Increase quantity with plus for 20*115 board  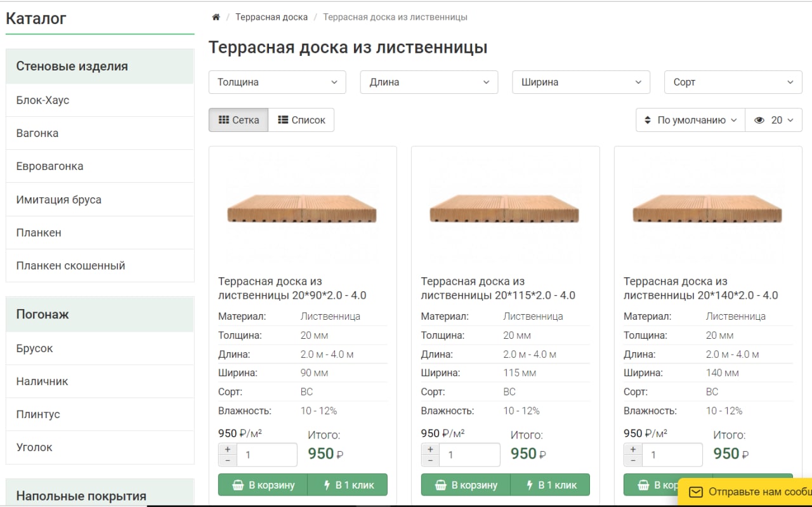click(431, 449)
